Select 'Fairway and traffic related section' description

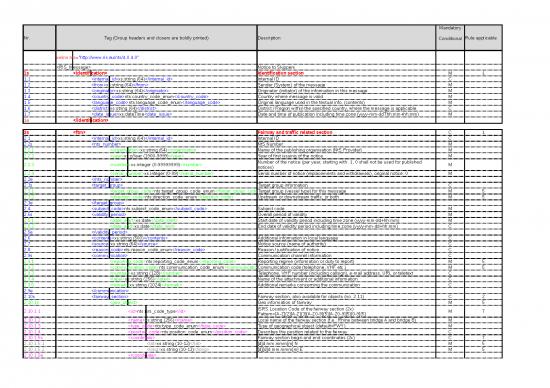pyautogui.click(x=295, y=132)
